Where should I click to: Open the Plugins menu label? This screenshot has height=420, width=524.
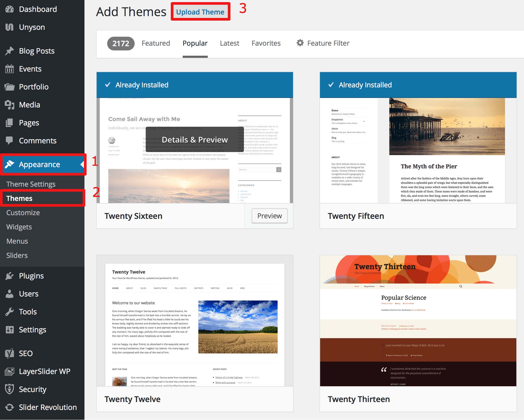(31, 276)
